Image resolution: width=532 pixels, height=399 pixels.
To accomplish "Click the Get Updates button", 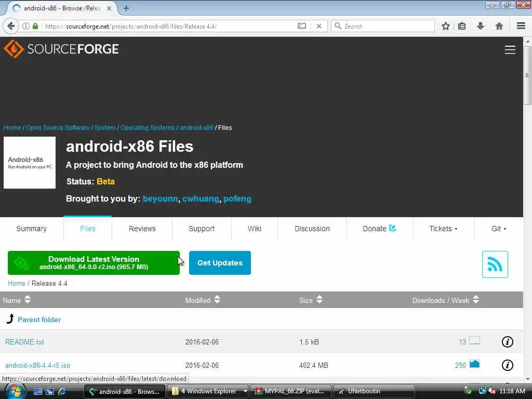I will [x=220, y=263].
